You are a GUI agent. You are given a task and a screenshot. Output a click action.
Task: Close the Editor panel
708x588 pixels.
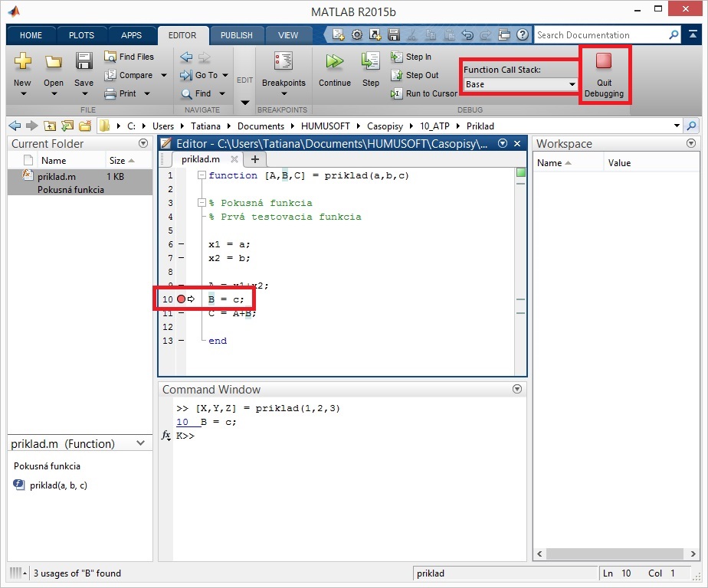pyautogui.click(x=517, y=143)
